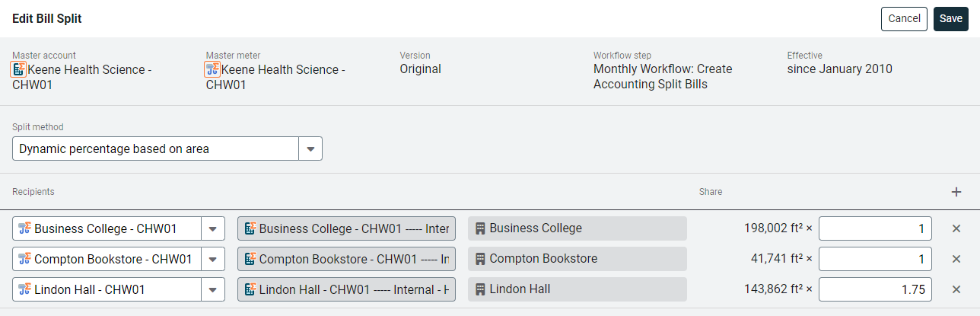980x316 pixels.
Task: Edit the Business College share multiplier field
Action: 875,228
